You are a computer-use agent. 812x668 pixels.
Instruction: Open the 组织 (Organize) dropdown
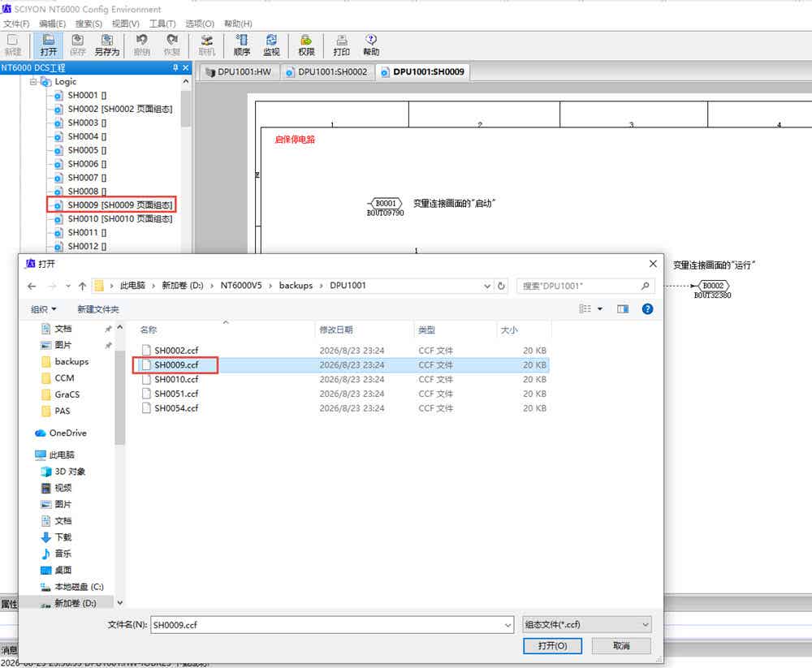(x=44, y=309)
